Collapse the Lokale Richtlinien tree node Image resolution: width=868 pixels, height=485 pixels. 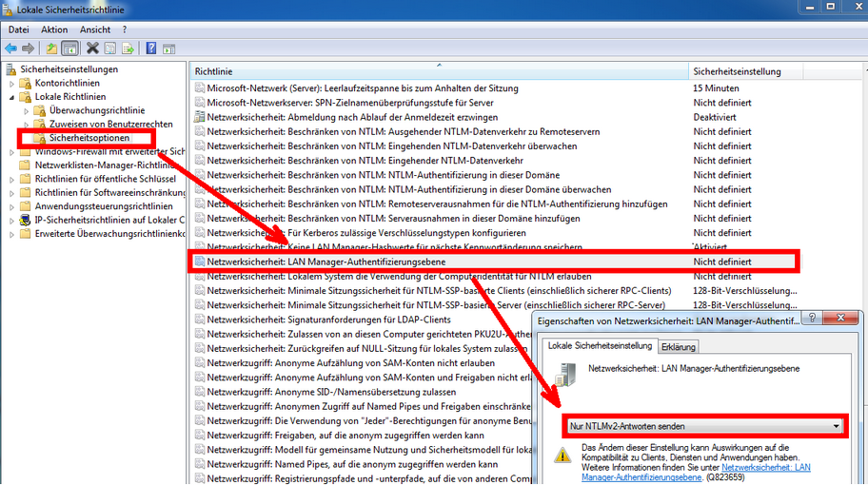pos(11,97)
